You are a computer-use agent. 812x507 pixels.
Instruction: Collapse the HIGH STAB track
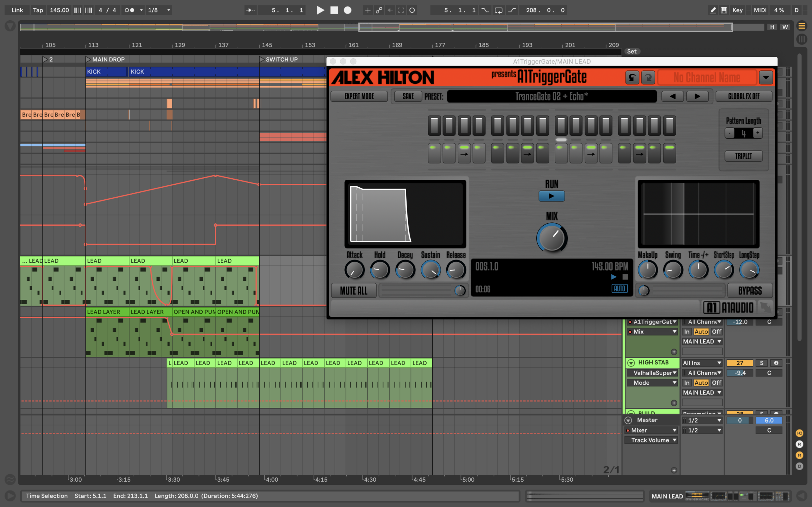631,363
